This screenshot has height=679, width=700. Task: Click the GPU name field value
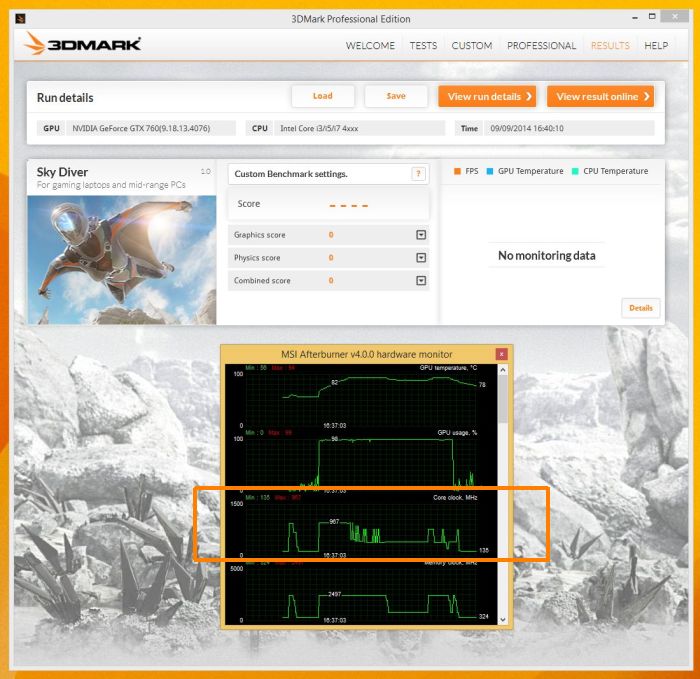coord(151,128)
